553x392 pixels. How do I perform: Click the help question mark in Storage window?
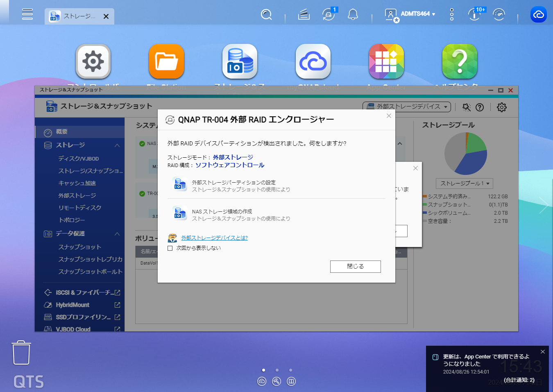(x=480, y=107)
